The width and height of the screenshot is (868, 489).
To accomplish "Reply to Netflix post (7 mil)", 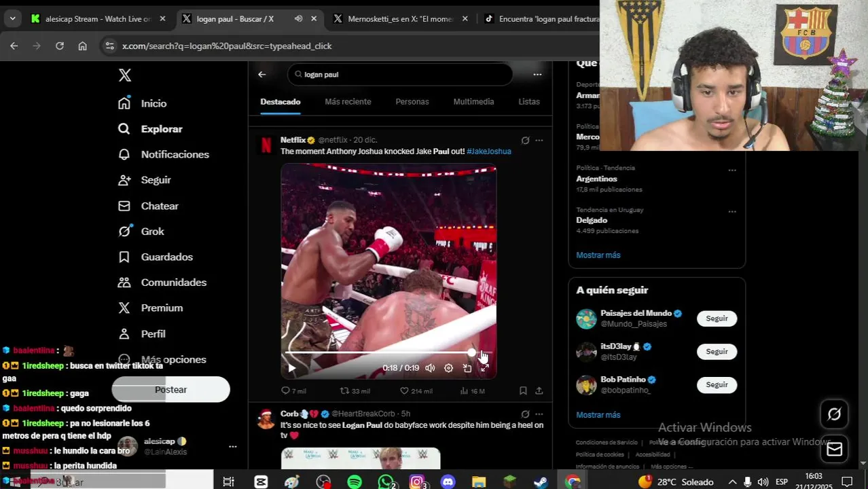I will pos(293,391).
